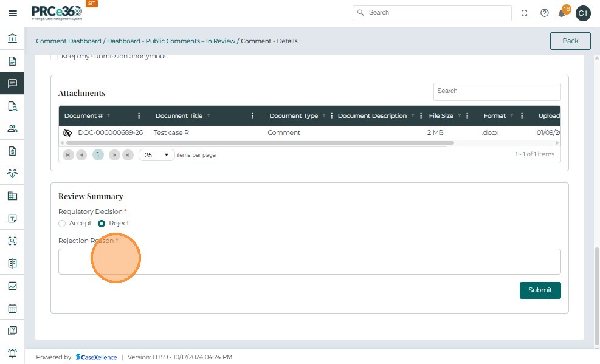600x364 pixels.
Task: Toggle fullscreen mode icon
Action: pyautogui.click(x=525, y=13)
